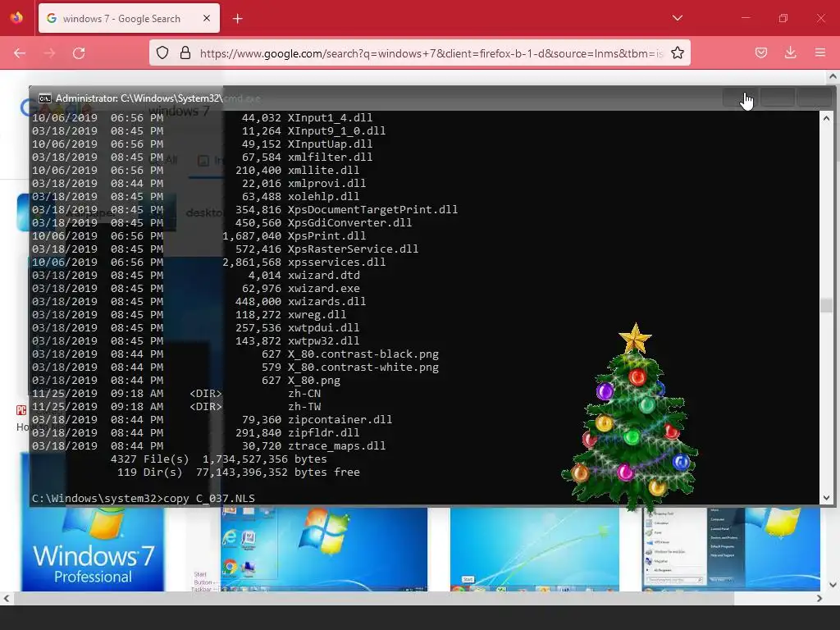Open Windows 7 Professional image thumbnail
This screenshot has width=840, height=630.
93,549
